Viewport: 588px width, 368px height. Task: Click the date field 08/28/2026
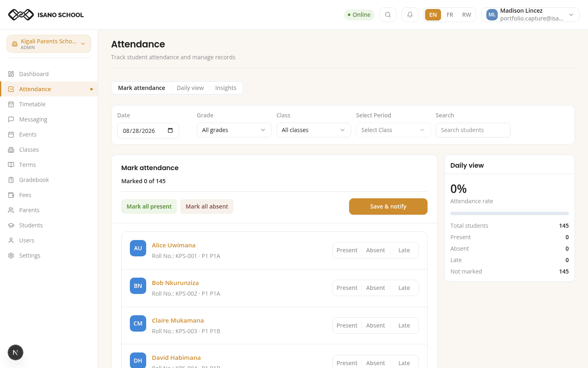[x=148, y=131]
